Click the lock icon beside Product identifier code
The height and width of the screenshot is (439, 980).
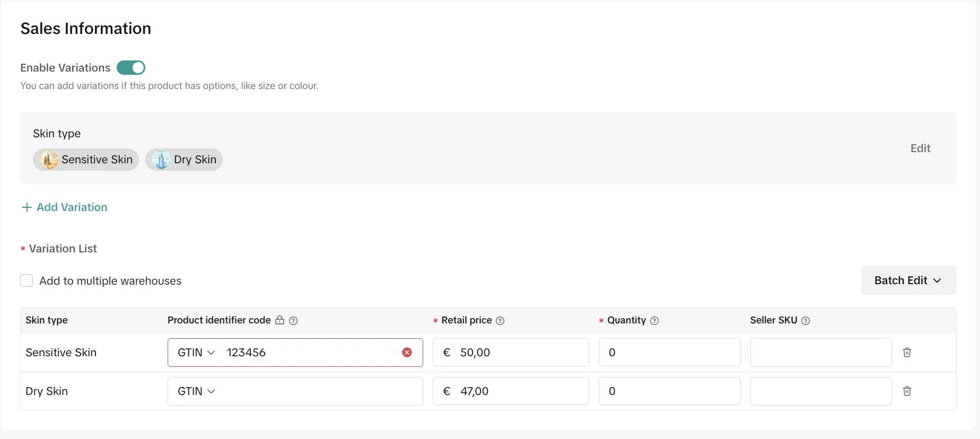click(x=279, y=320)
